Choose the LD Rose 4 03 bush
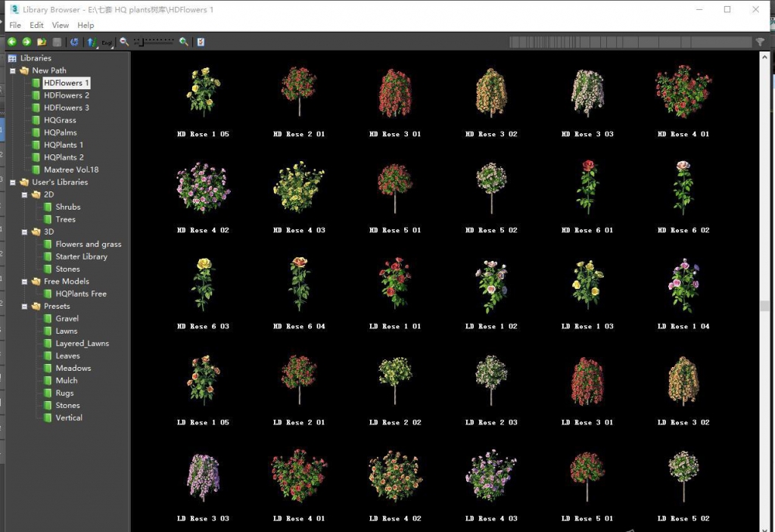 pos(491,475)
